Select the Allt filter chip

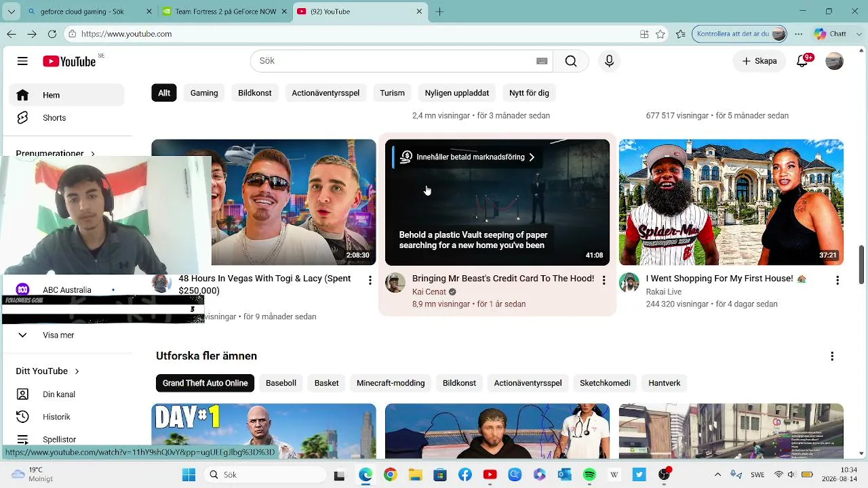click(x=164, y=93)
